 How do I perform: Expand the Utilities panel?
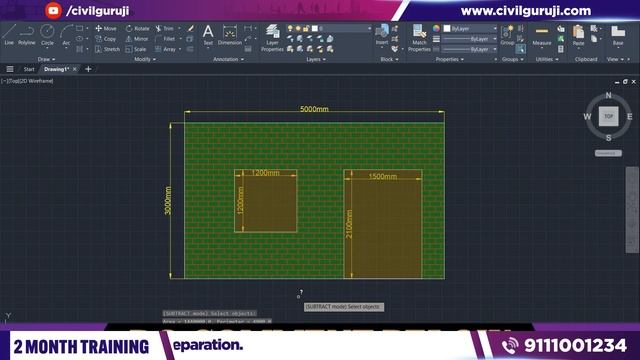(x=547, y=59)
